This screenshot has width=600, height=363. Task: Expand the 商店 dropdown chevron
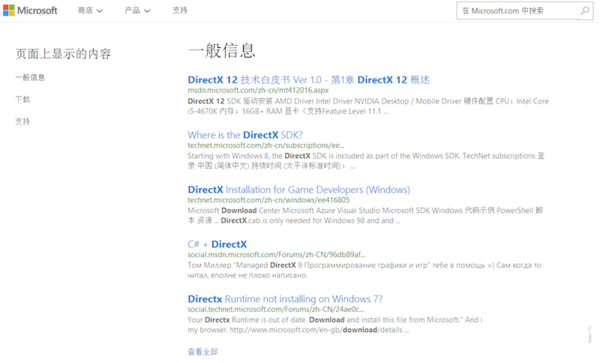(x=99, y=11)
